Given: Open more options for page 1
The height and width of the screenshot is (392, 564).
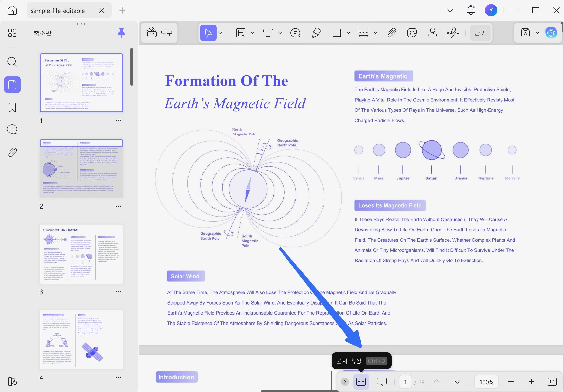Looking at the screenshot, I should click(x=119, y=121).
